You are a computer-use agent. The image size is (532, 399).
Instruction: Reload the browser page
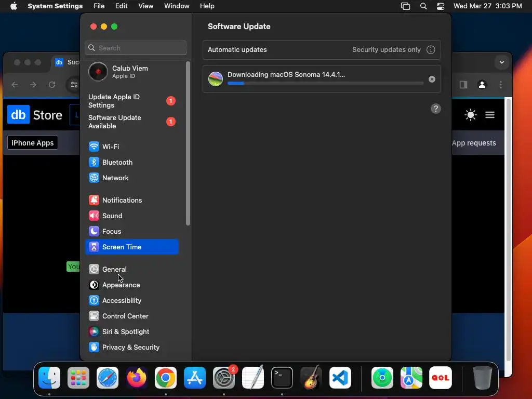coord(52,85)
